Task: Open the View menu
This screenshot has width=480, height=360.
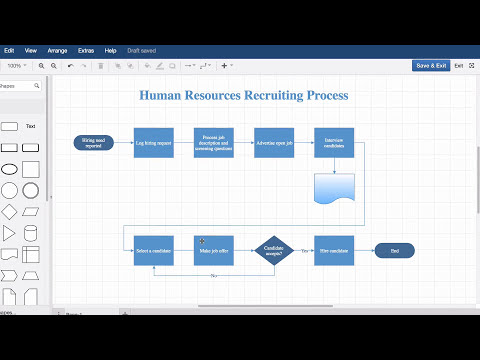Action: tap(31, 51)
